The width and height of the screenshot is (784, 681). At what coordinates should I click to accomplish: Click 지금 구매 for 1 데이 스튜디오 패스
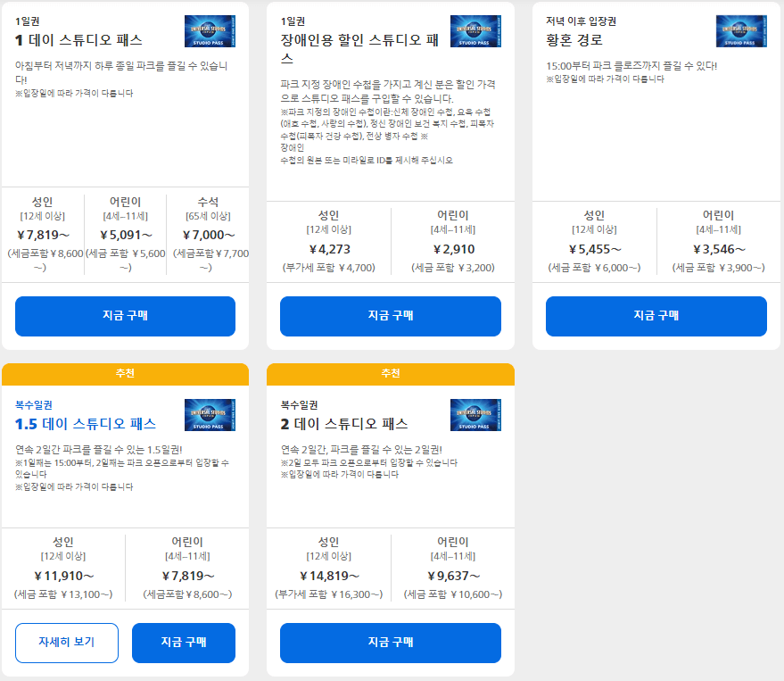(125, 316)
